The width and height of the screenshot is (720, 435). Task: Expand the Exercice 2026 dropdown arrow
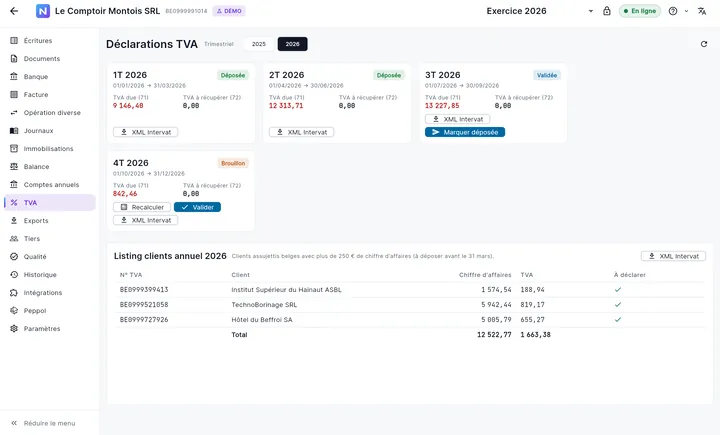[591, 11]
